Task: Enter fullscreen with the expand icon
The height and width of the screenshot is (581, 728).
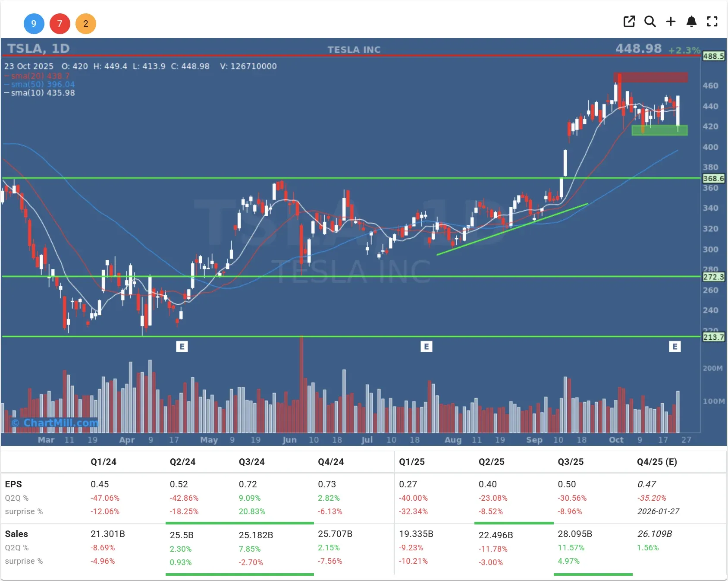Action: tap(712, 22)
